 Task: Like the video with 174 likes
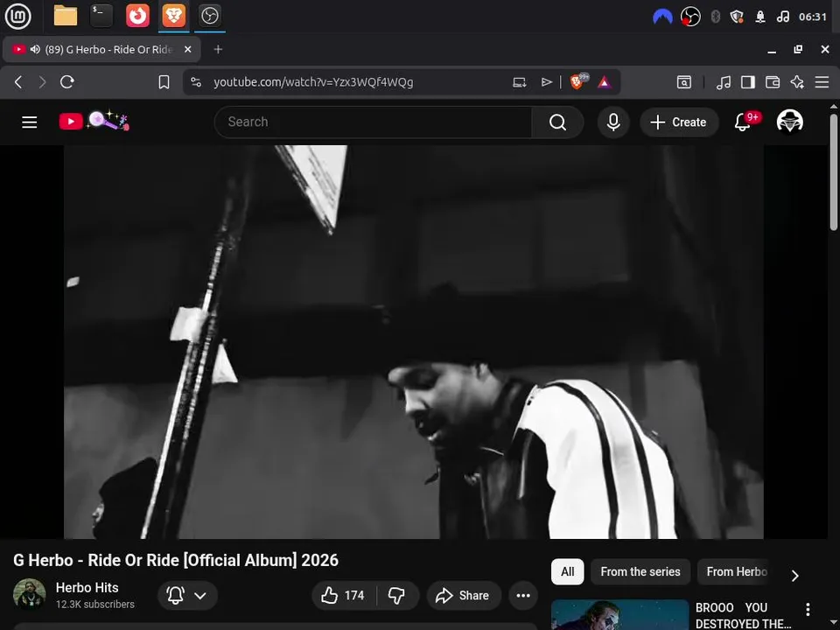tap(343, 595)
